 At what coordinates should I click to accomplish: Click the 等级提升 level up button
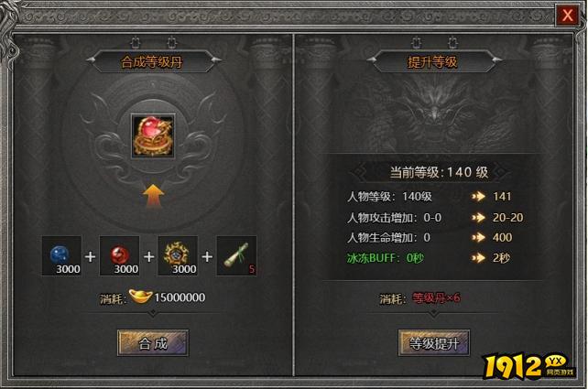[x=434, y=343]
